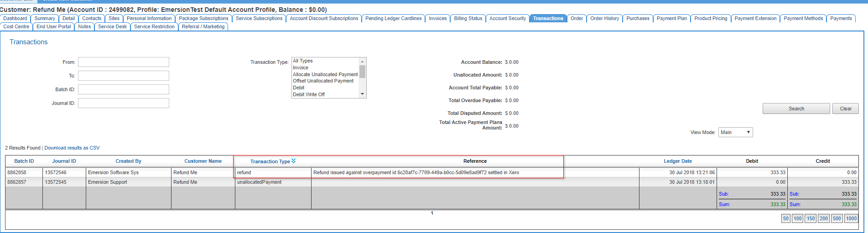
Task: Download results as CSV
Action: [x=72, y=148]
